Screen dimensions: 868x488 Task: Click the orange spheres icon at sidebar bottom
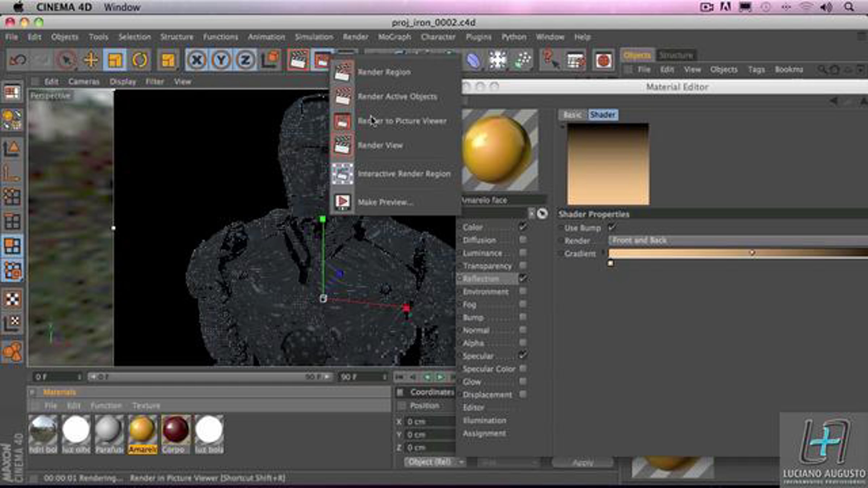tap(12, 351)
